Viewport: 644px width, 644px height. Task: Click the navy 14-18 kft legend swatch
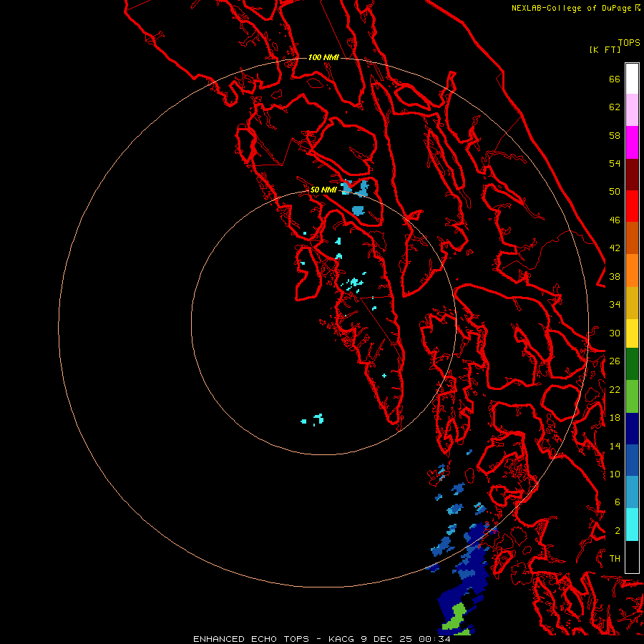coord(632,429)
